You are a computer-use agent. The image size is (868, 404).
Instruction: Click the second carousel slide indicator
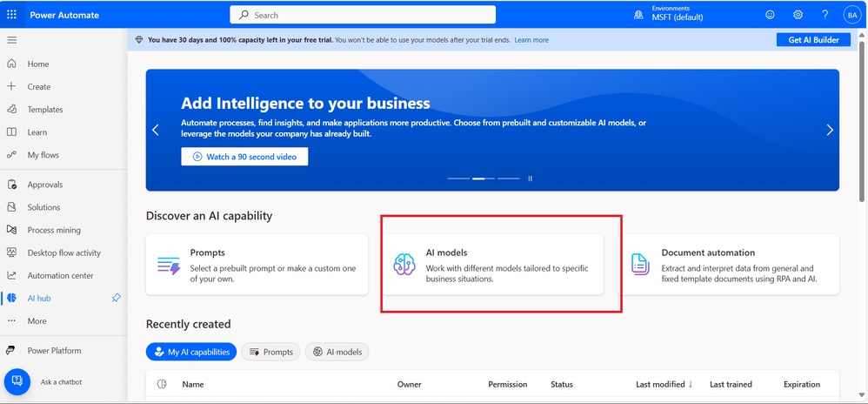(484, 178)
